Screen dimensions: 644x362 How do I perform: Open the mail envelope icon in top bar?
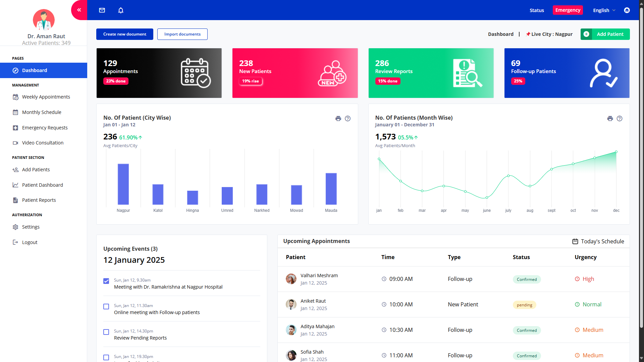pyautogui.click(x=102, y=10)
